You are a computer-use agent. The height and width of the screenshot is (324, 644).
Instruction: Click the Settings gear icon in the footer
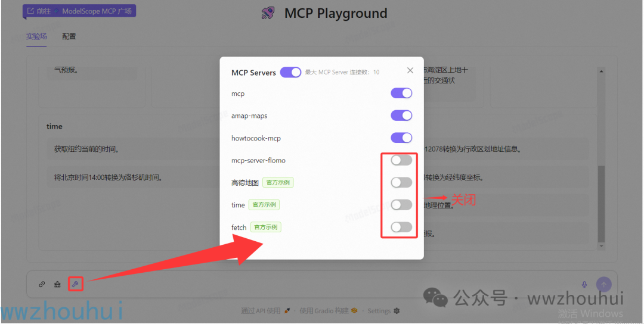pos(397,311)
